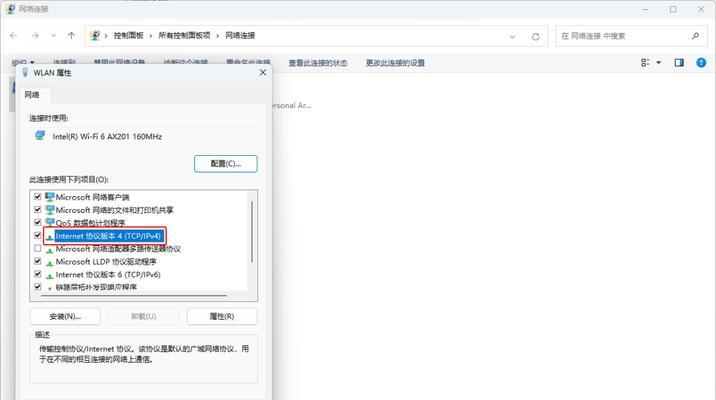Click the search magnifier icon
The height and width of the screenshot is (400, 716).
695,36
